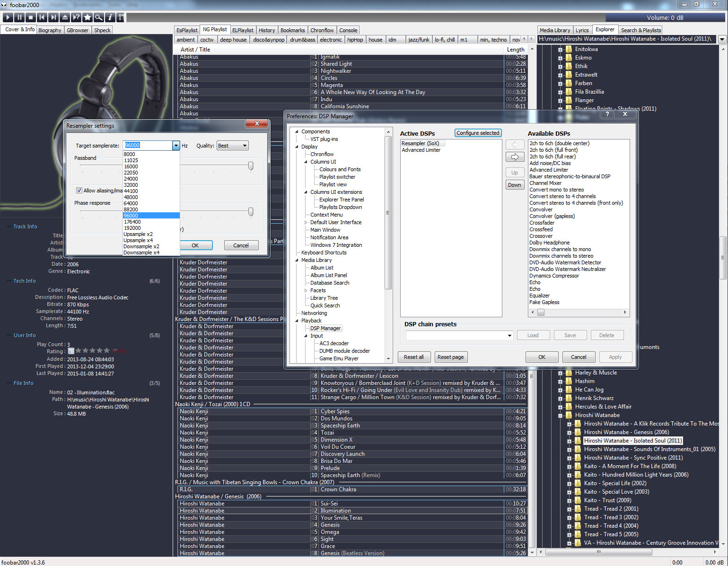This screenshot has width=728, height=566.
Task: Switch to the GBrowser tab
Action: pos(78,30)
